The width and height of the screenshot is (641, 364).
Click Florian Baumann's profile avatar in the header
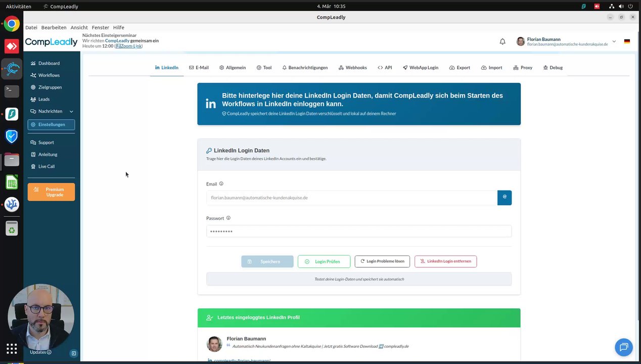[521, 41]
